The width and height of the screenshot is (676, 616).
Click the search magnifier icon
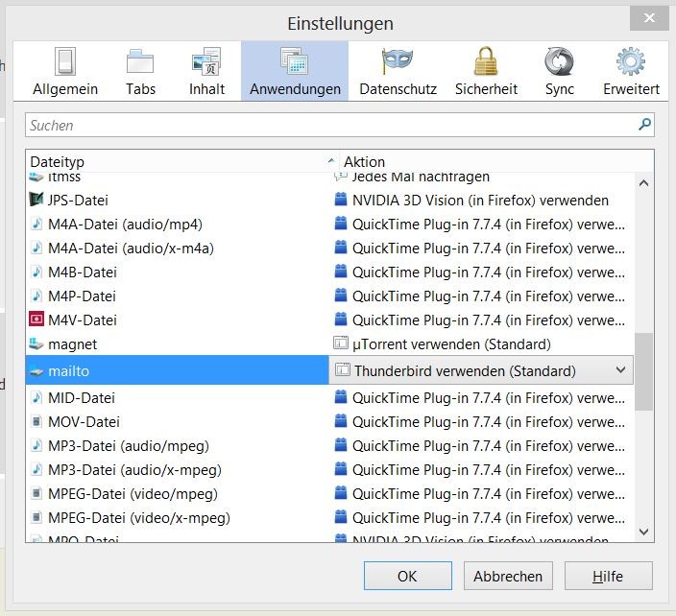tap(644, 125)
